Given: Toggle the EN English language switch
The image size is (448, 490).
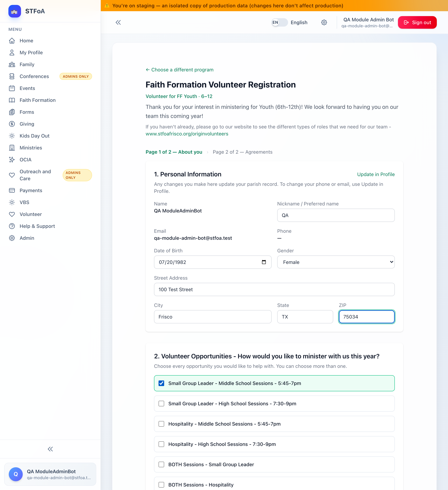Looking at the screenshot, I should [279, 22].
